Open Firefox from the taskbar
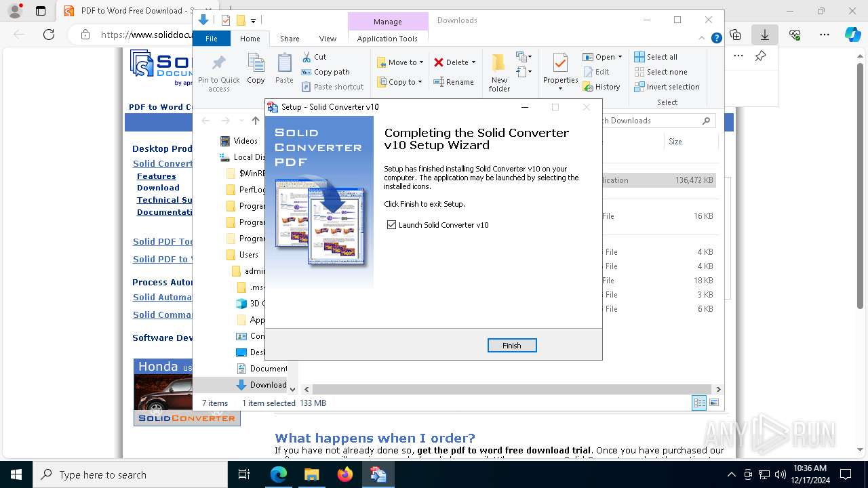 345,474
